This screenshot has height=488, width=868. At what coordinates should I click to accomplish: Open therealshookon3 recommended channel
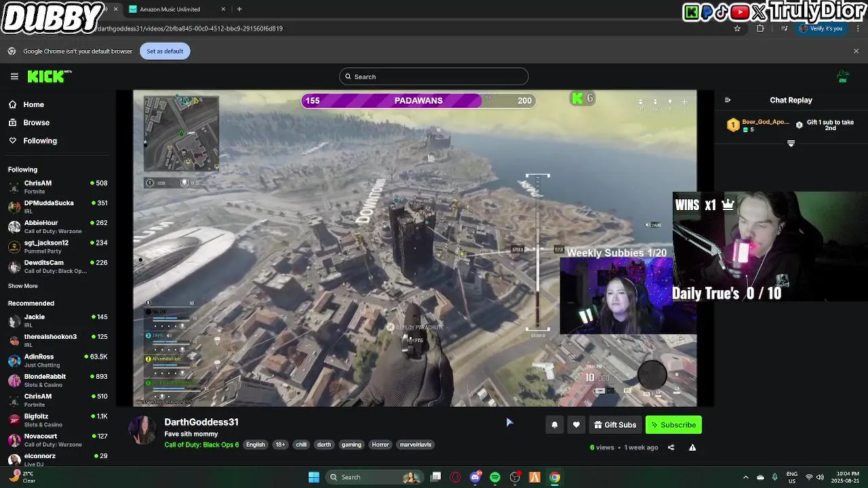[58, 340]
